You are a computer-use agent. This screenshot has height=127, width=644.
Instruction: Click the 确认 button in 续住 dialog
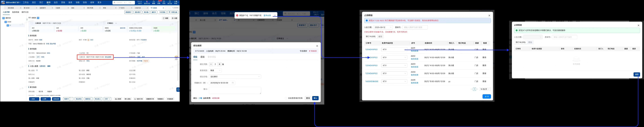point(315,98)
